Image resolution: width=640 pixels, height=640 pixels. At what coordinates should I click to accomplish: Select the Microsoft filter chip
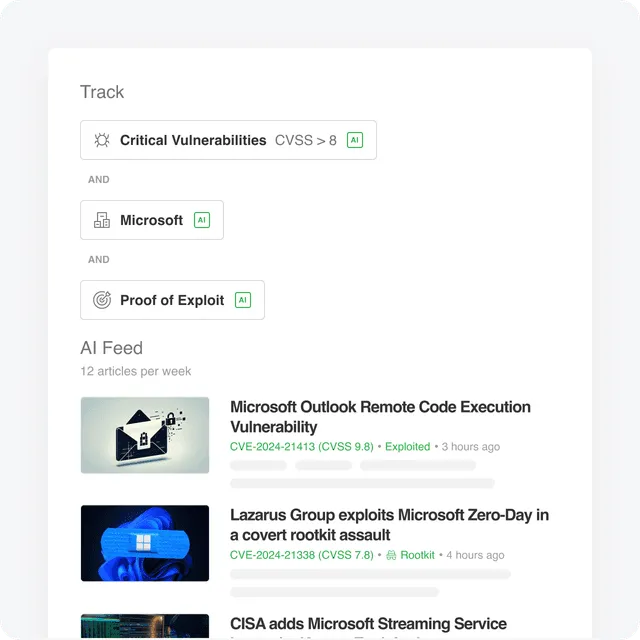coord(152,220)
